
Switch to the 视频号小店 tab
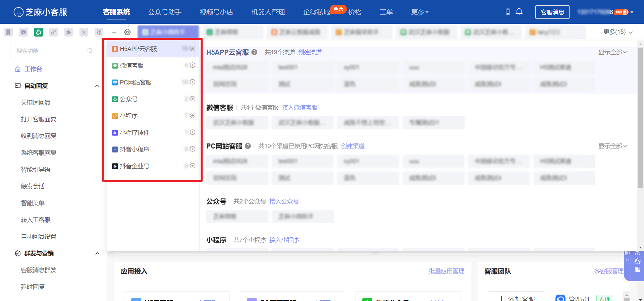pyautogui.click(x=216, y=12)
